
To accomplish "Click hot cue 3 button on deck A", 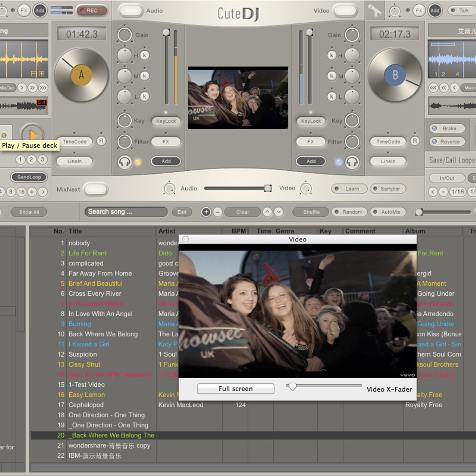I will pyautogui.click(x=42, y=159).
